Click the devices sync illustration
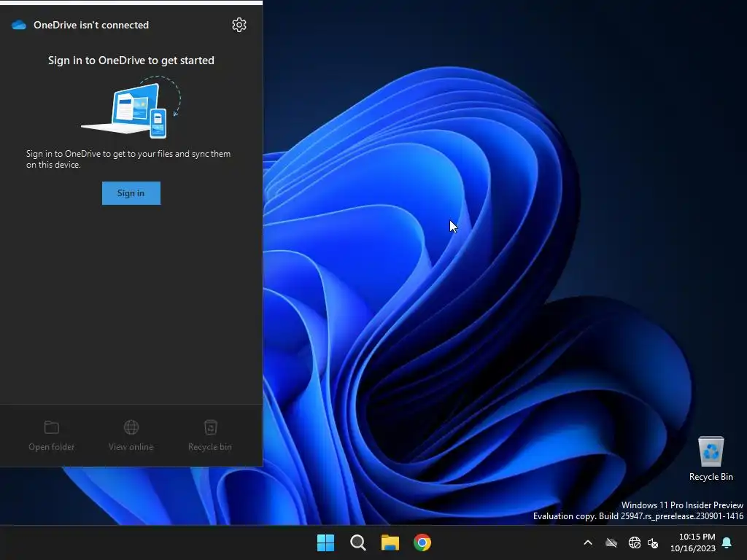 131,107
